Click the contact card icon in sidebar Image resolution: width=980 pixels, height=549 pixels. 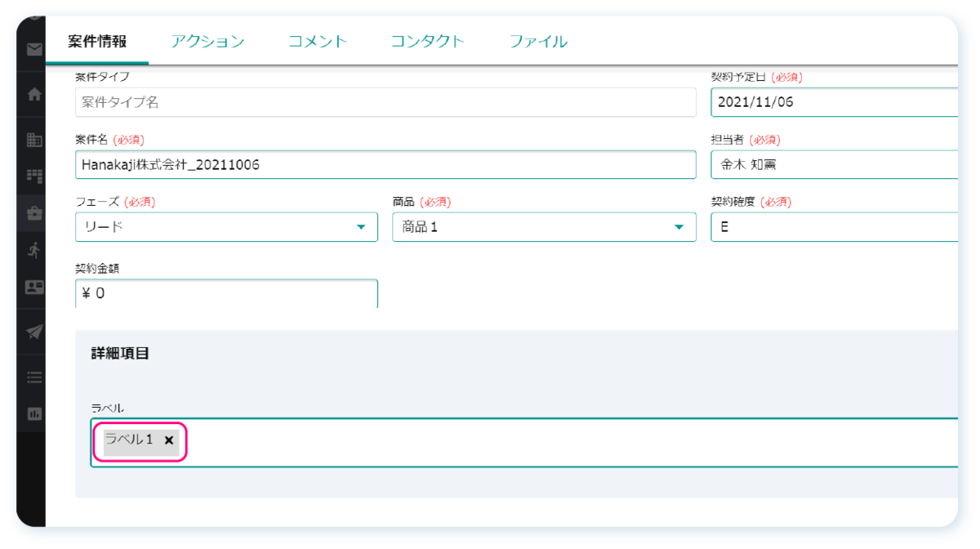tap(34, 287)
